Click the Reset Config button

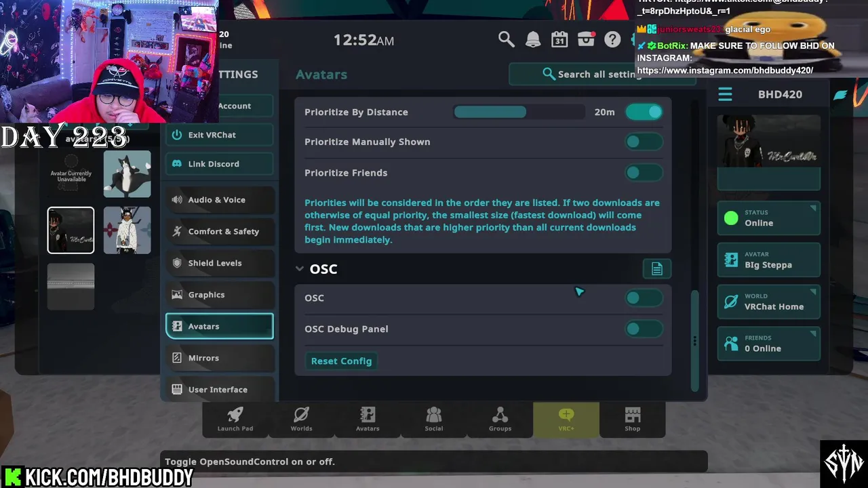tap(341, 361)
